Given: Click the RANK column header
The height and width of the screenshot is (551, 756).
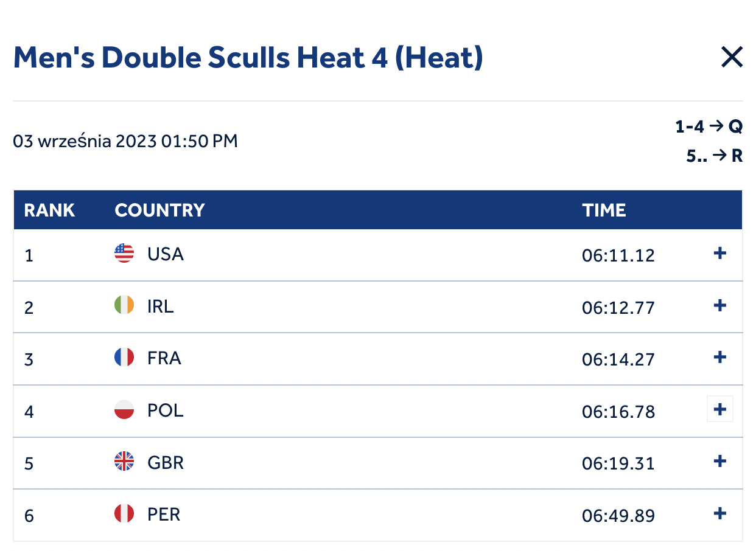Looking at the screenshot, I should pyautogui.click(x=49, y=210).
